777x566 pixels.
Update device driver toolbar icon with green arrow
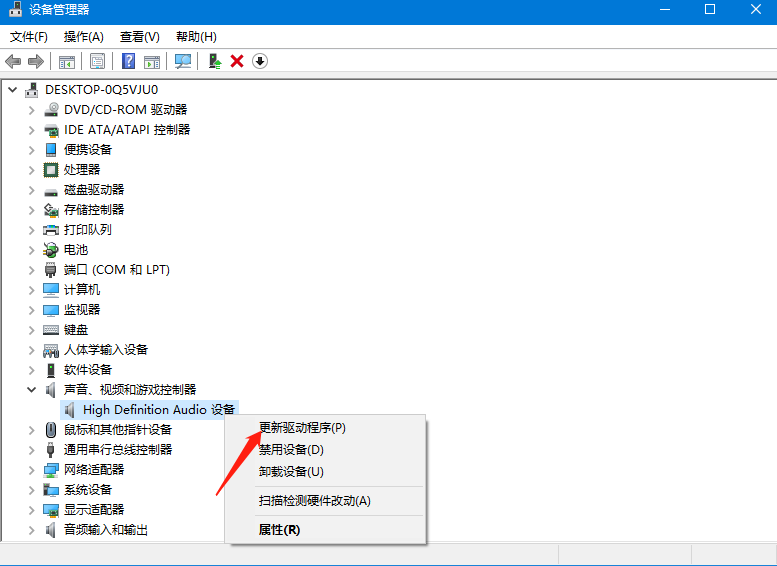tap(215, 61)
